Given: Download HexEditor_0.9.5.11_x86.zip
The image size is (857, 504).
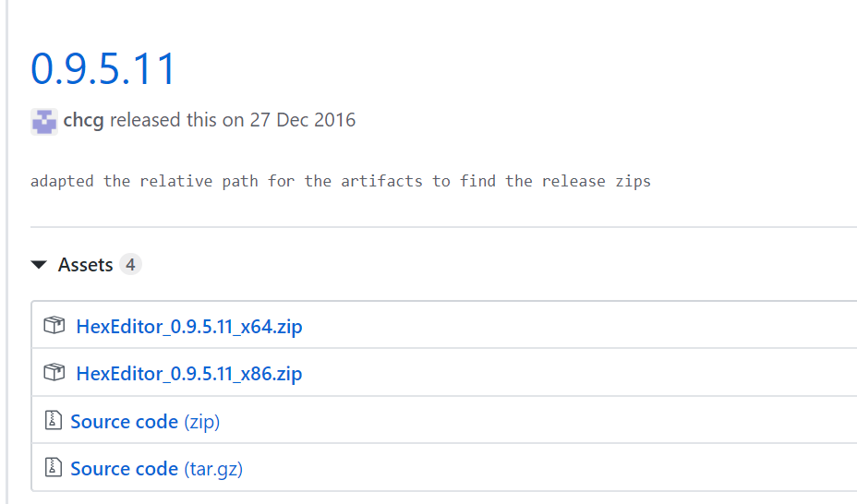Looking at the screenshot, I should tap(189, 374).
